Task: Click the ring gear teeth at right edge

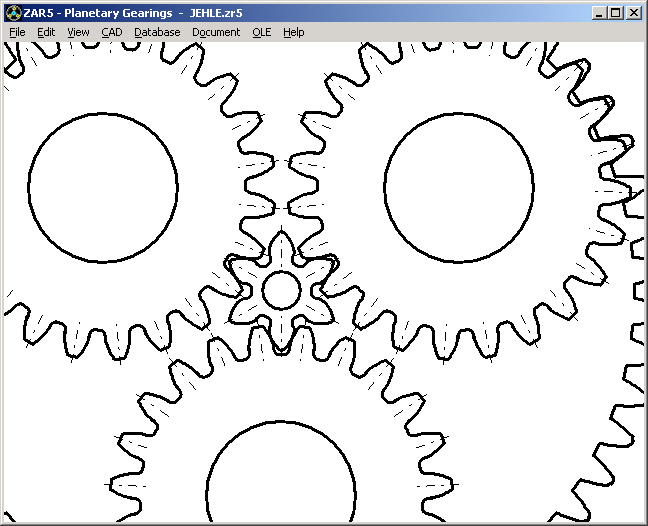Action: coord(630,300)
